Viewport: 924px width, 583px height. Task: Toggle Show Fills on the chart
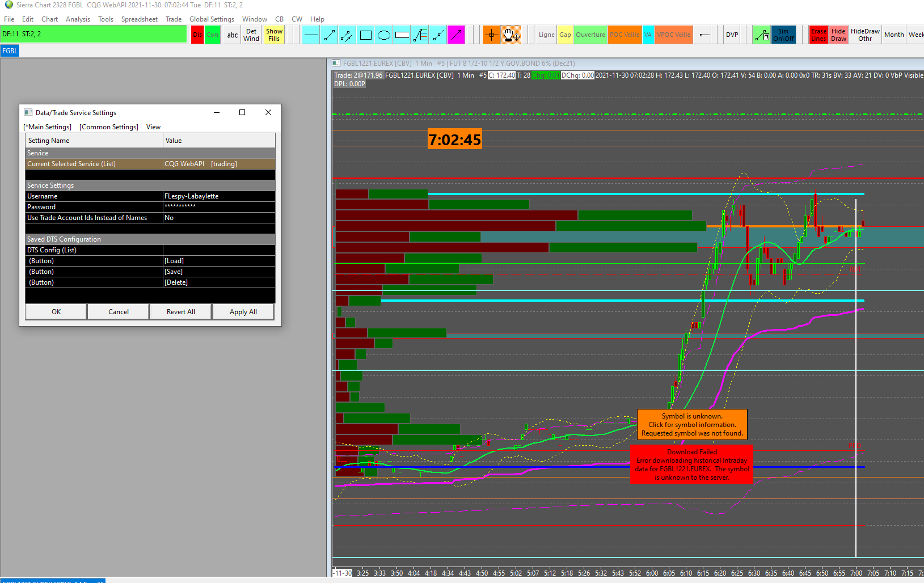point(274,35)
